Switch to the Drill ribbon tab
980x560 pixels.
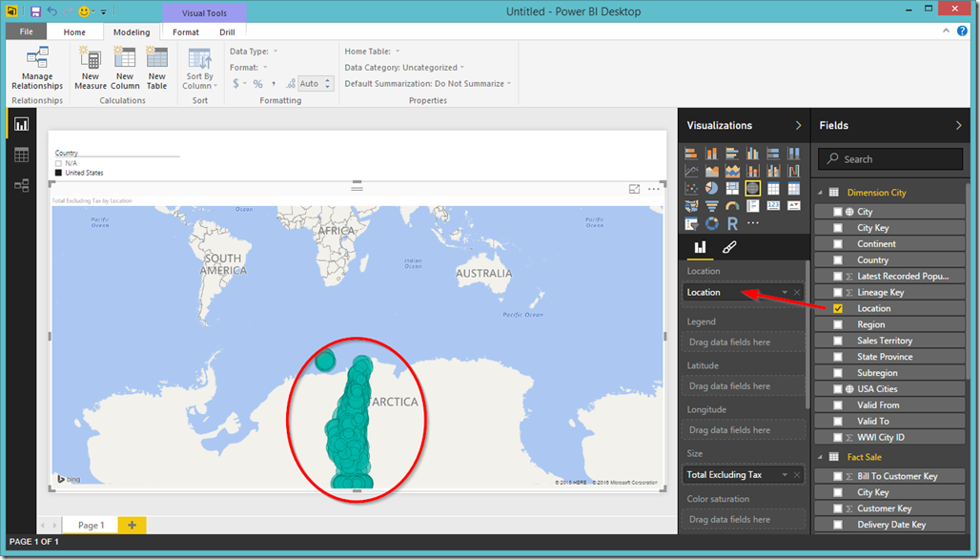click(228, 31)
